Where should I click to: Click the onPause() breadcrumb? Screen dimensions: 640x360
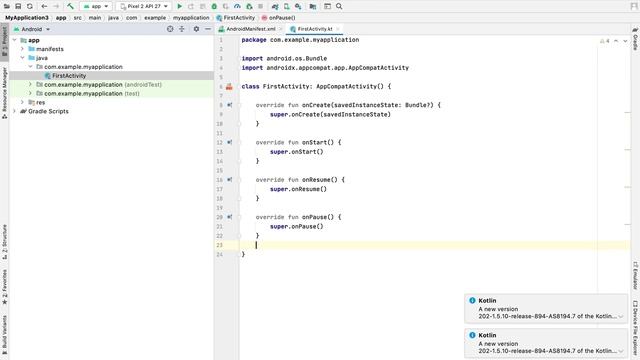pyautogui.click(x=278, y=18)
